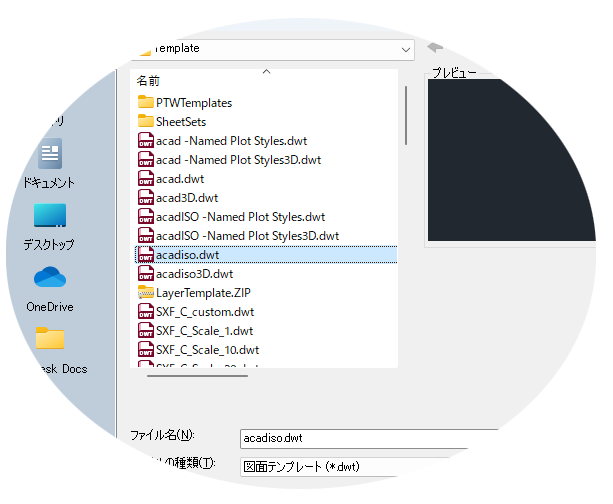Select file SXF_C_Scale_1.dwt
Image resolution: width=613 pixels, height=504 pixels.
204,331
